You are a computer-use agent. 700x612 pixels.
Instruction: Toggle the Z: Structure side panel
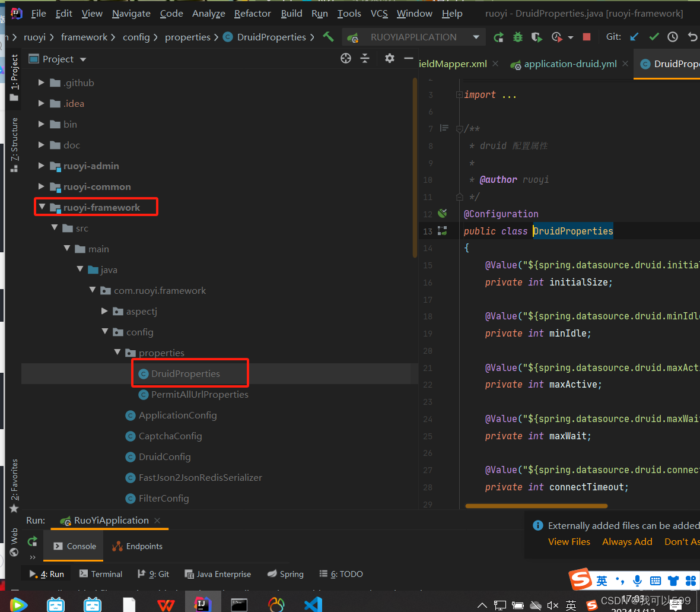[14, 144]
